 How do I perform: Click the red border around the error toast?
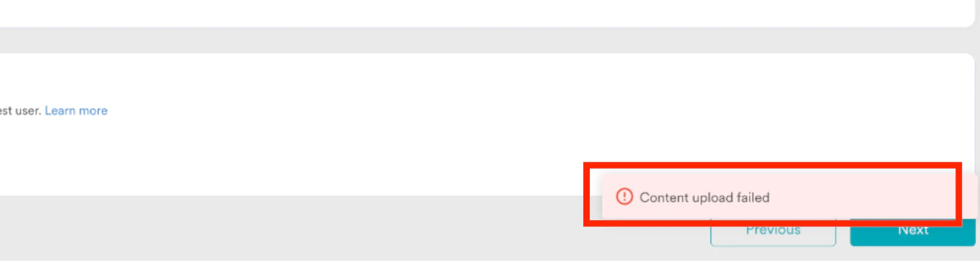coord(772,165)
